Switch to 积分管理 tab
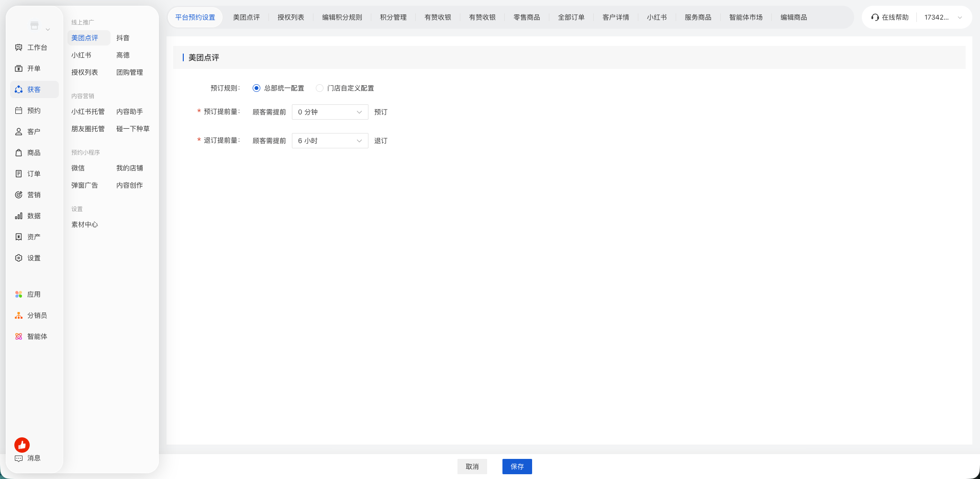 tap(393, 17)
